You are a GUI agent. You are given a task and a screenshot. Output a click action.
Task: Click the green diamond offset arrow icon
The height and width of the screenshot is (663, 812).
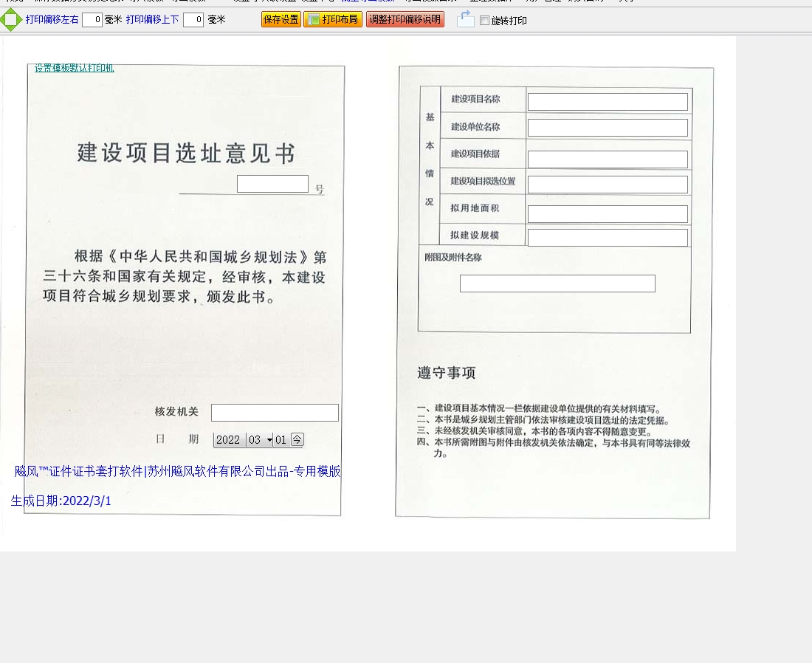(11, 19)
